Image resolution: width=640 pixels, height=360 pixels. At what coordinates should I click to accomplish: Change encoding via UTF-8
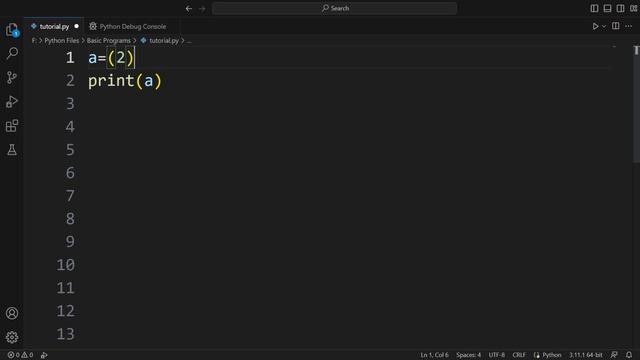pyautogui.click(x=497, y=355)
